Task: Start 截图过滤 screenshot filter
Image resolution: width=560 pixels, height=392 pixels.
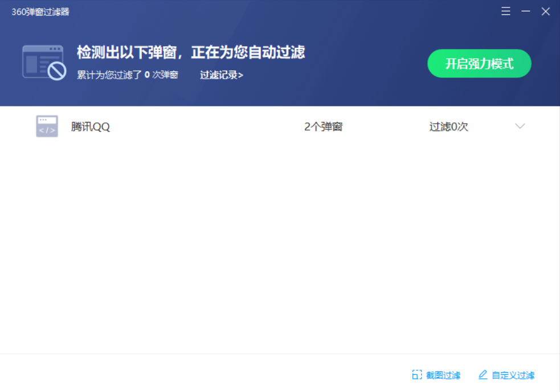Action: click(436, 375)
